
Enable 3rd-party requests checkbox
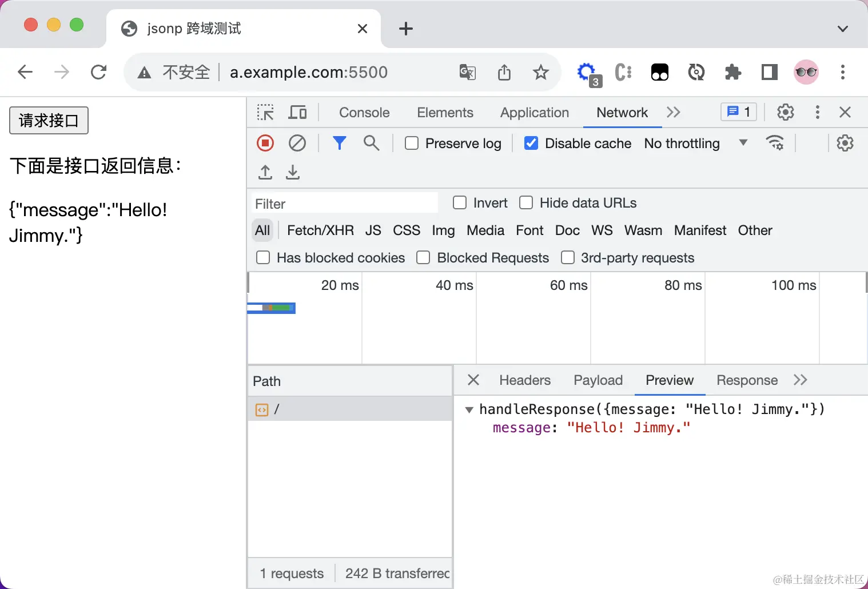pos(568,257)
